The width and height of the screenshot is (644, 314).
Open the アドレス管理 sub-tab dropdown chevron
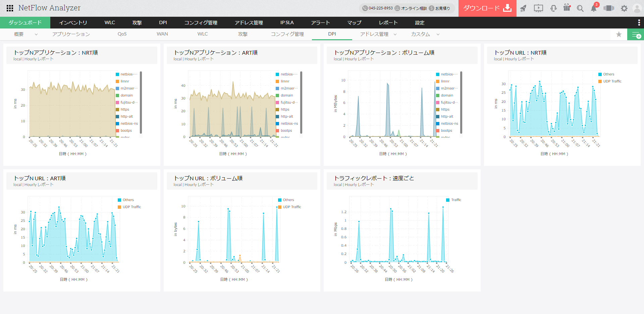click(395, 34)
